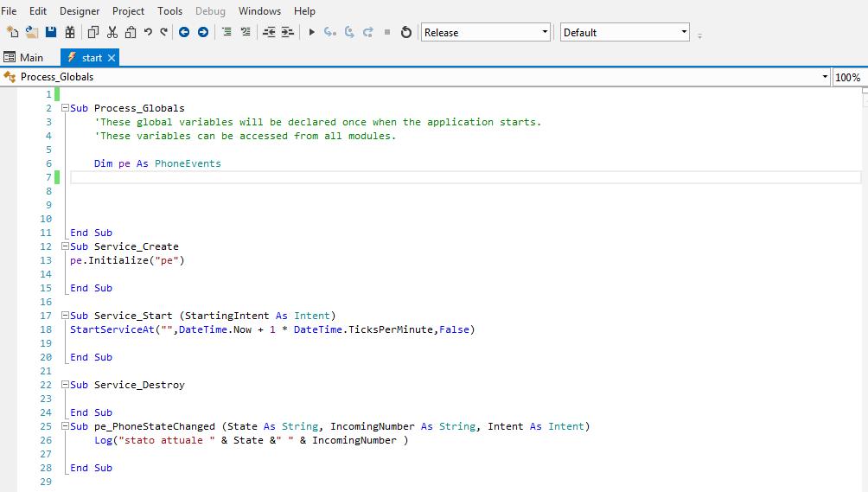Open the File menu
This screenshot has height=492, width=868.
click(9, 11)
